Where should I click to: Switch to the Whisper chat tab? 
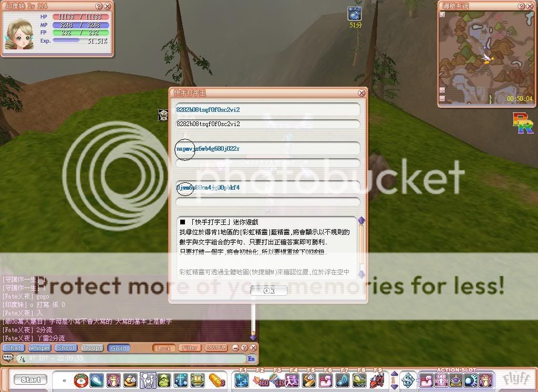[39, 348]
